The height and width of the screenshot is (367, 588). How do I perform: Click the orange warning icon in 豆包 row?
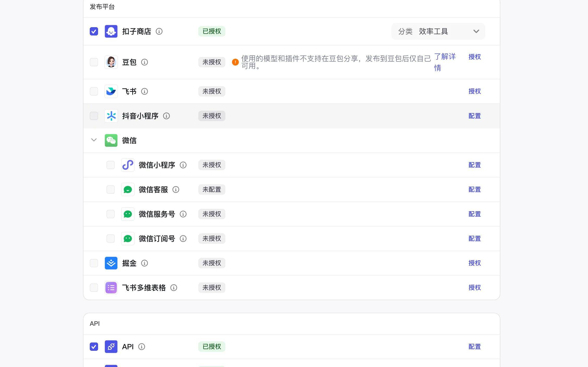pos(235,62)
